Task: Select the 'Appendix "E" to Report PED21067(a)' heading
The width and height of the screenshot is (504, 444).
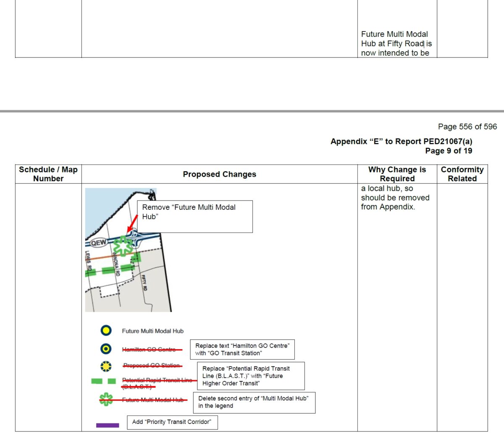Action: [x=401, y=141]
